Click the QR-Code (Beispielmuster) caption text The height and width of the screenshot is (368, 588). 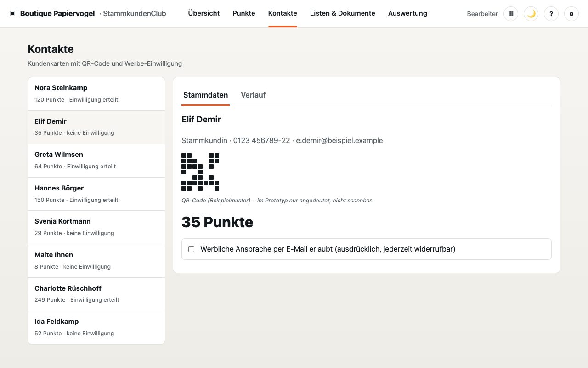click(277, 201)
